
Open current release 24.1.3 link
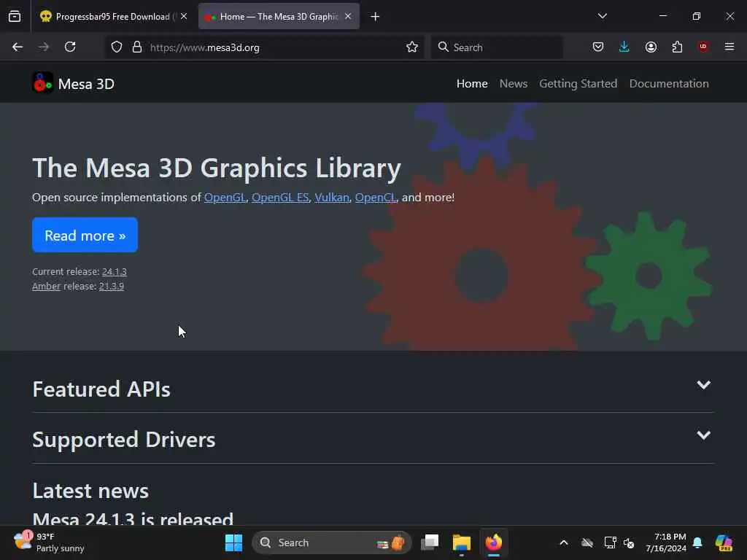[x=115, y=271]
